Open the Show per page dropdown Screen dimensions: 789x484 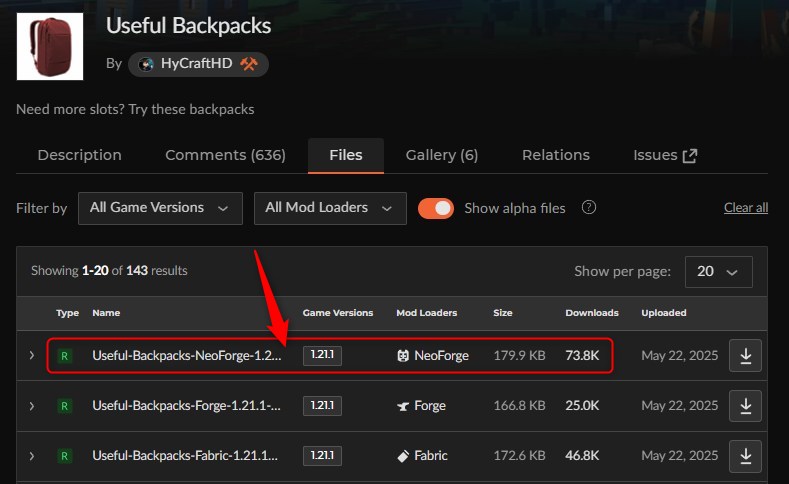pos(719,272)
